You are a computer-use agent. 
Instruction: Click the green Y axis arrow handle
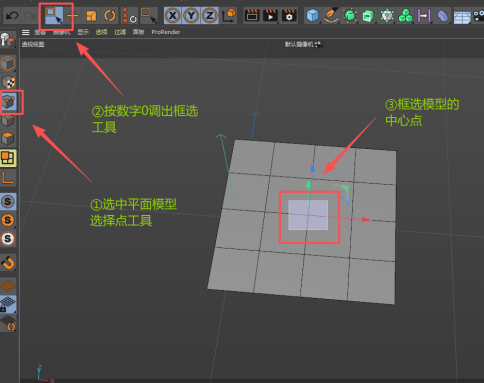coord(309,184)
